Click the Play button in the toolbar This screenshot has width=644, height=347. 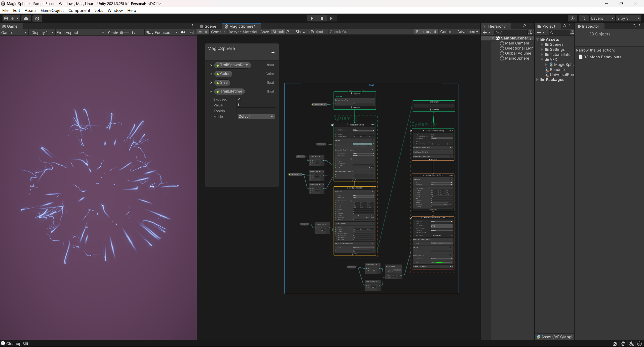click(312, 18)
